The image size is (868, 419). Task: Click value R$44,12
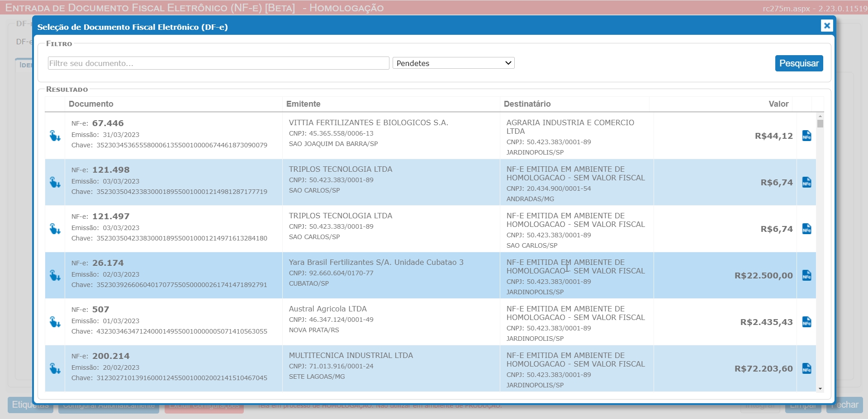[x=774, y=136]
